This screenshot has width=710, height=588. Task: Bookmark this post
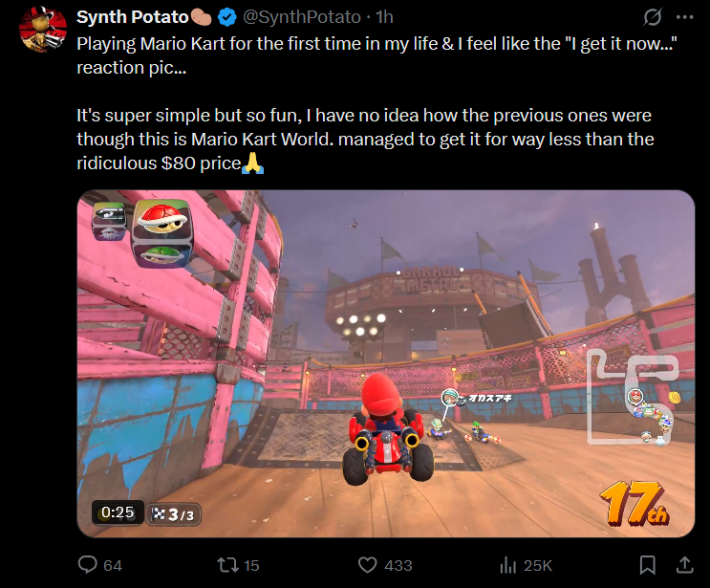pos(648,565)
